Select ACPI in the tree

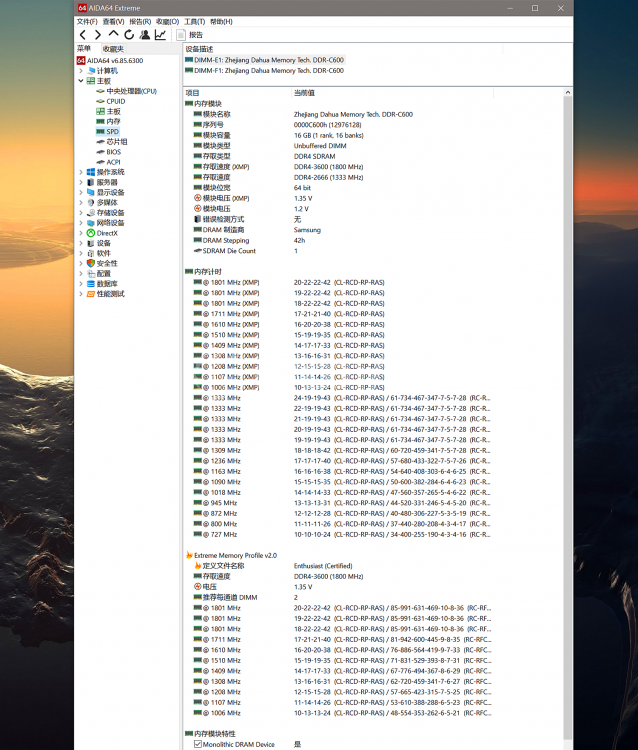click(x=113, y=162)
